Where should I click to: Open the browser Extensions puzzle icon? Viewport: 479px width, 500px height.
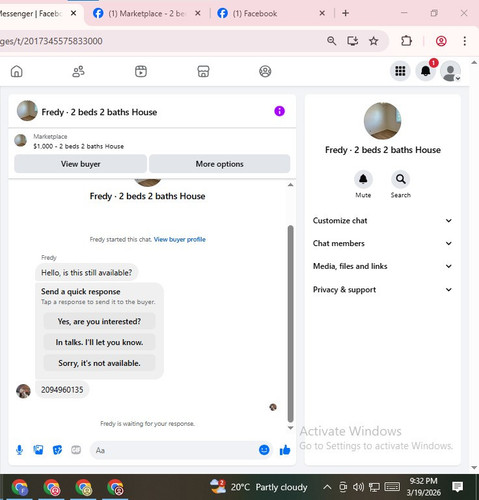coord(406,41)
